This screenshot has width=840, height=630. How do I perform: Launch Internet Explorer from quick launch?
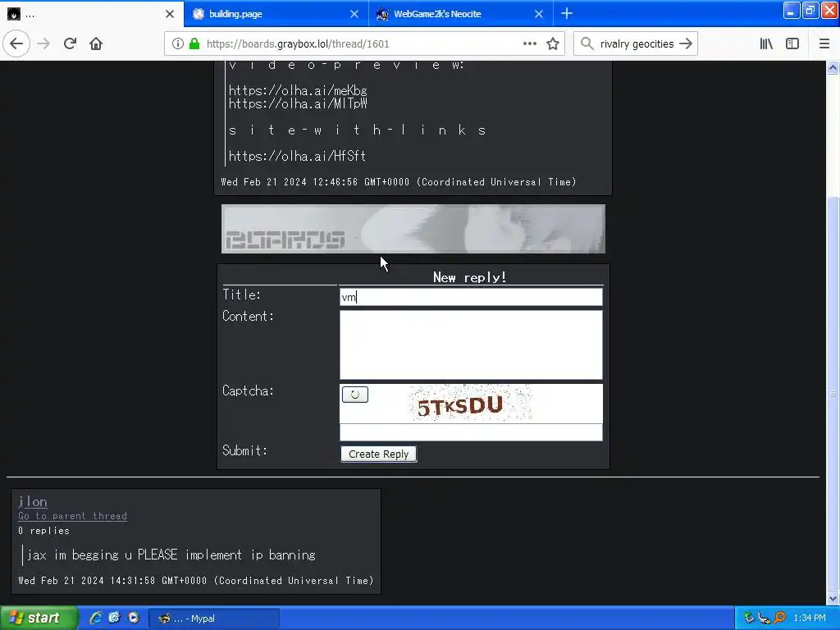click(96, 619)
